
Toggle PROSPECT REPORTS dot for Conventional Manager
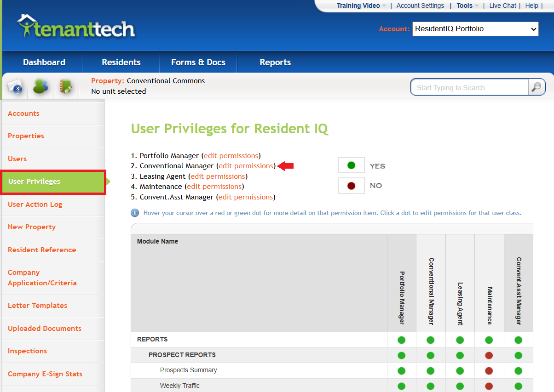click(430, 355)
